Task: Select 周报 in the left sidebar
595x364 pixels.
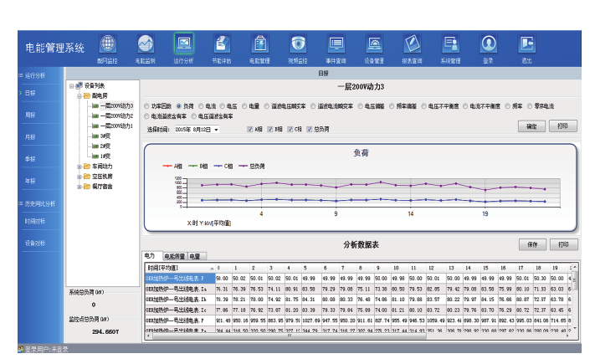Action: point(31,115)
